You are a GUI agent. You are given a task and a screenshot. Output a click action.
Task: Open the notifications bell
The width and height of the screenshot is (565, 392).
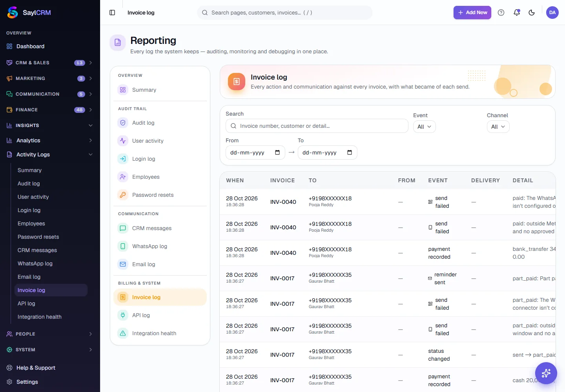tap(517, 13)
